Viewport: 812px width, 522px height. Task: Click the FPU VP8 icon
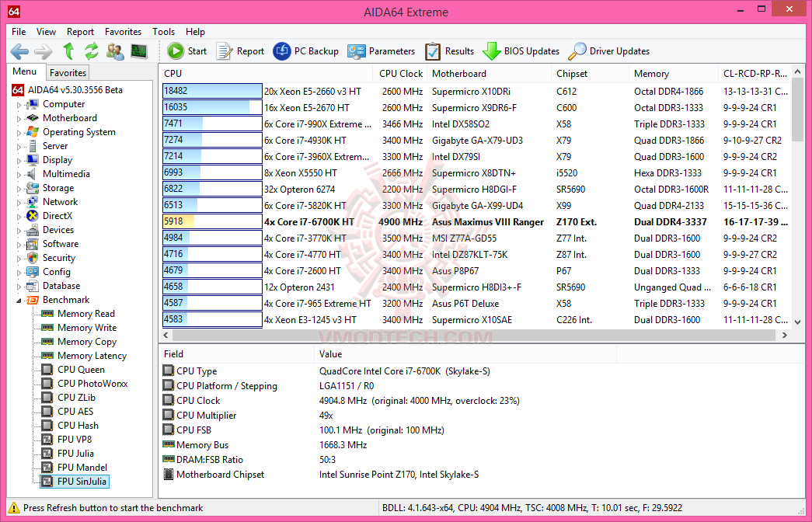point(47,440)
